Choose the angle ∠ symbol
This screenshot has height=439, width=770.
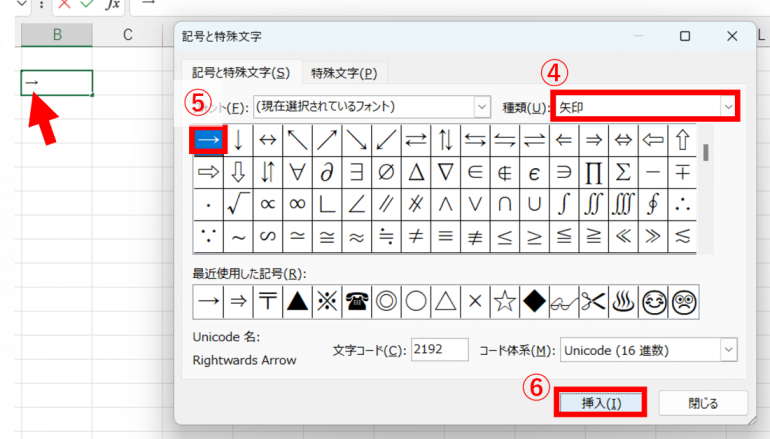357,204
